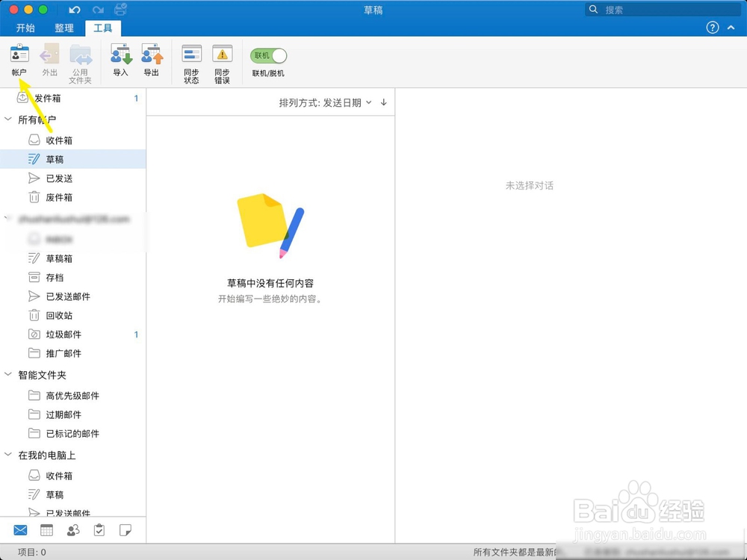
Task: Toggle 联机/脱机 online-offline switch
Action: tap(267, 55)
